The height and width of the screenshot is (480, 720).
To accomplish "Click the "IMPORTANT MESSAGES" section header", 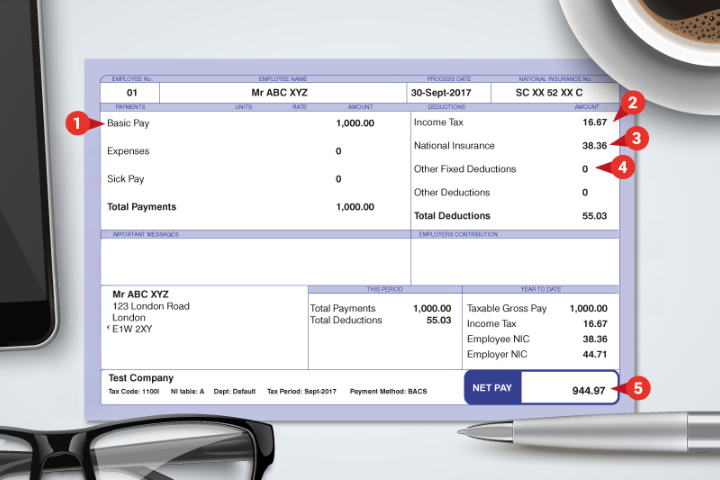I will click(x=146, y=234).
